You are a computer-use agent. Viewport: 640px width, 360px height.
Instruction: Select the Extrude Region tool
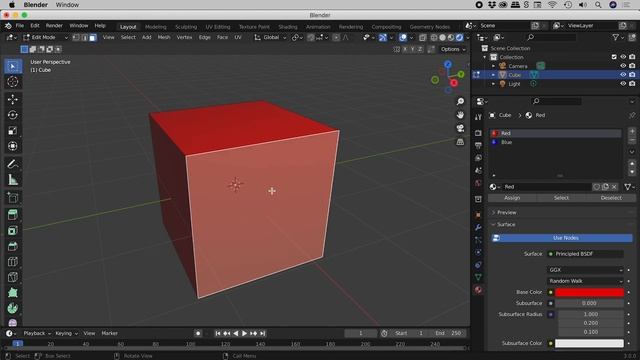coord(13,215)
